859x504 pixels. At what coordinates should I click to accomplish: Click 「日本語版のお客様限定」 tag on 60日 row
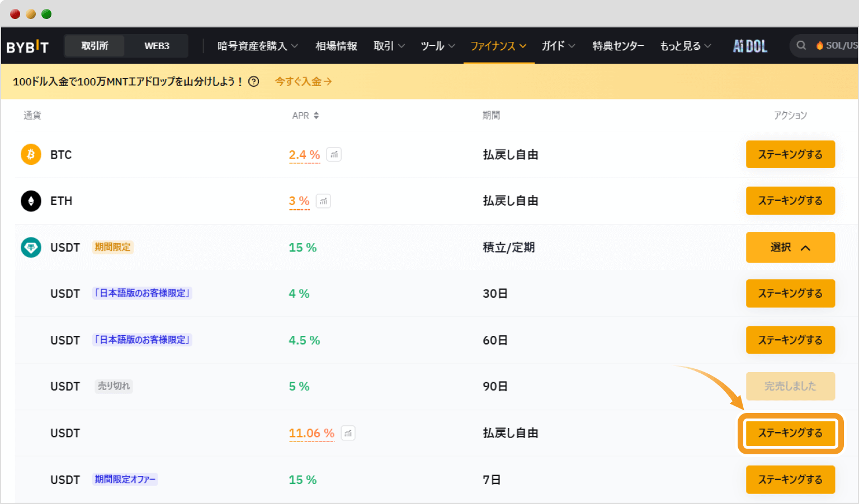point(142,340)
